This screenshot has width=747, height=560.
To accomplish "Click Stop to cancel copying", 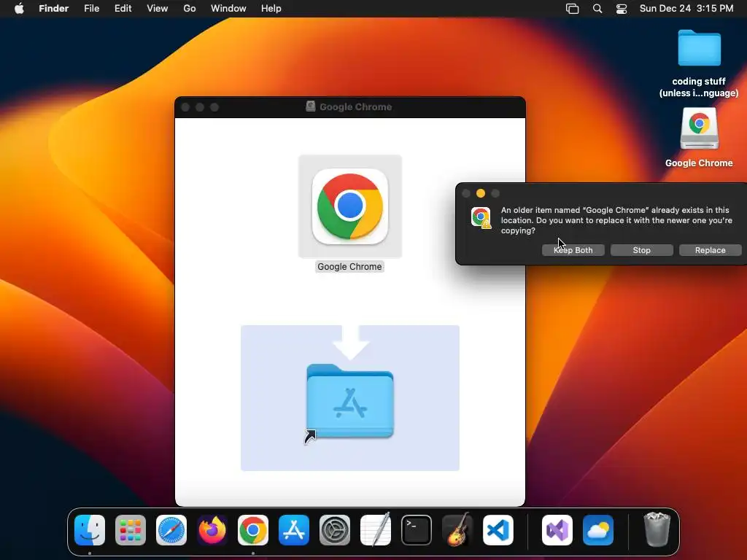I will coord(642,250).
